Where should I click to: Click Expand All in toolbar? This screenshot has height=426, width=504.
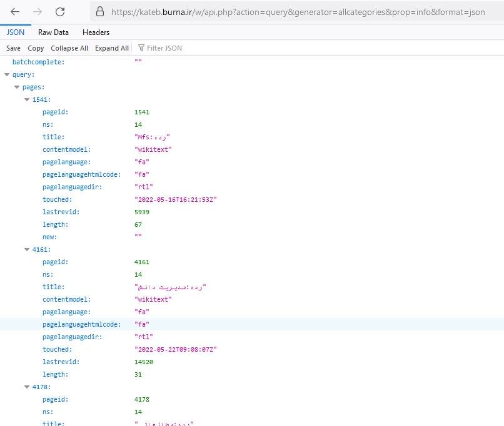(x=112, y=48)
